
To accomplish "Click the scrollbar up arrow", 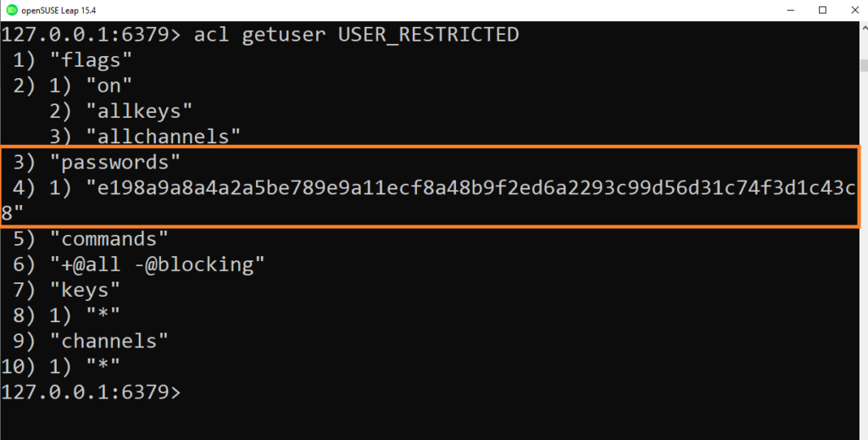I will point(864,29).
